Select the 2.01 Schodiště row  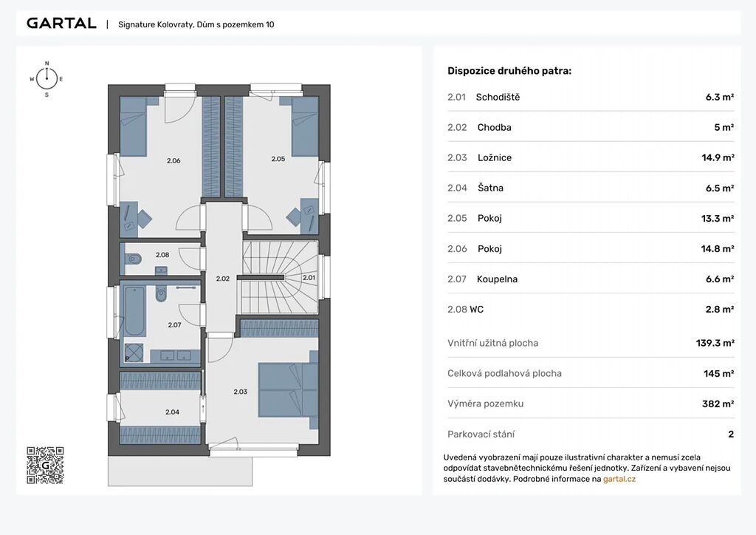click(590, 97)
